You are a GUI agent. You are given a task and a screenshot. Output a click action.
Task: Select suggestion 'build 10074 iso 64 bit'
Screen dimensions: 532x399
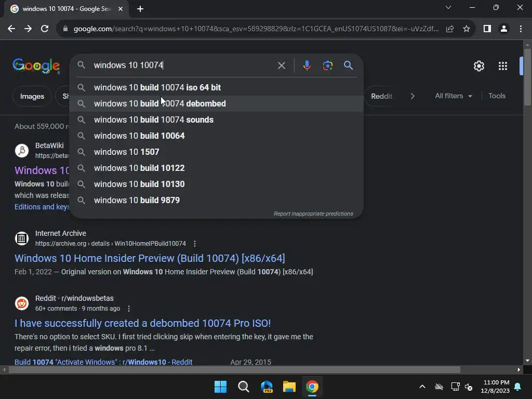tap(217, 87)
